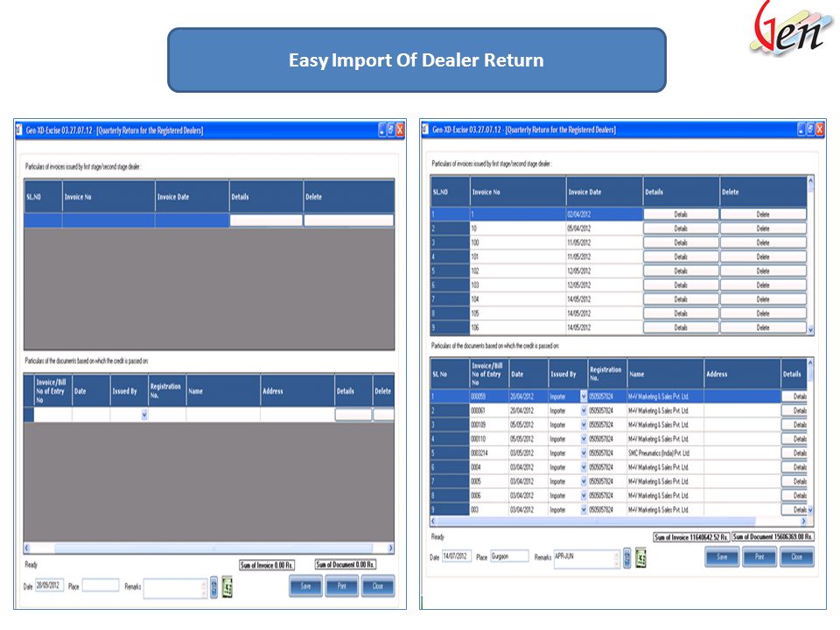840x630 pixels.
Task: Open Issued By dropdown for entry 0006
Action: [x=584, y=495]
